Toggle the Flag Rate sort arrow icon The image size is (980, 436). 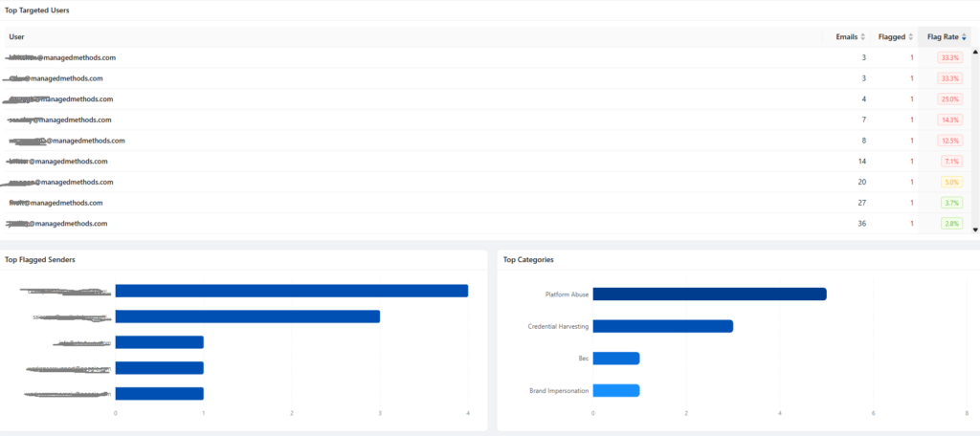coord(964,37)
